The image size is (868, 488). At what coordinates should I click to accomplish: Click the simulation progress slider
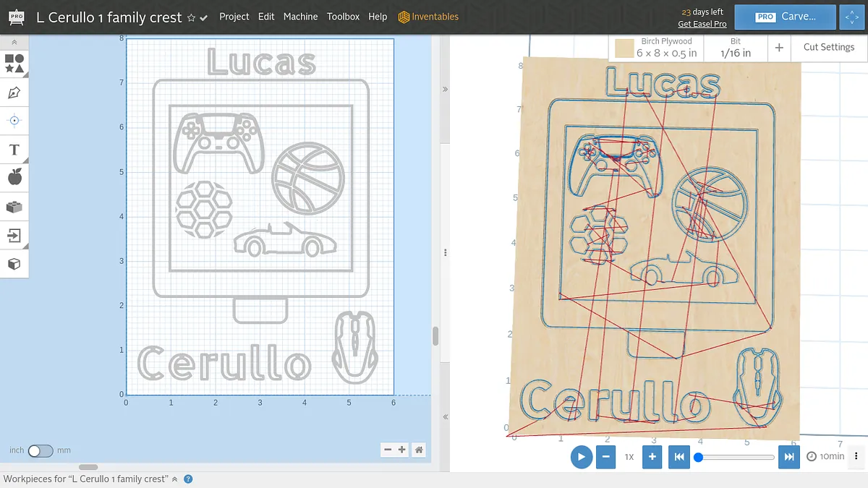736,457
